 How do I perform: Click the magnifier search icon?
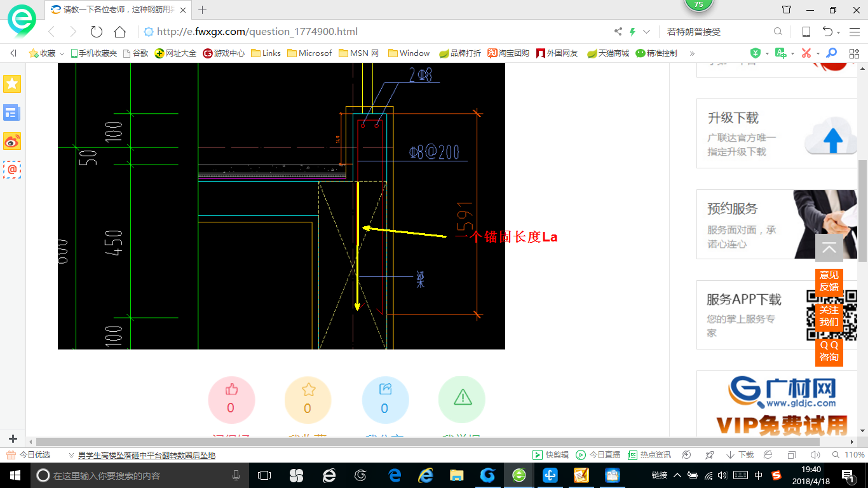click(x=778, y=32)
